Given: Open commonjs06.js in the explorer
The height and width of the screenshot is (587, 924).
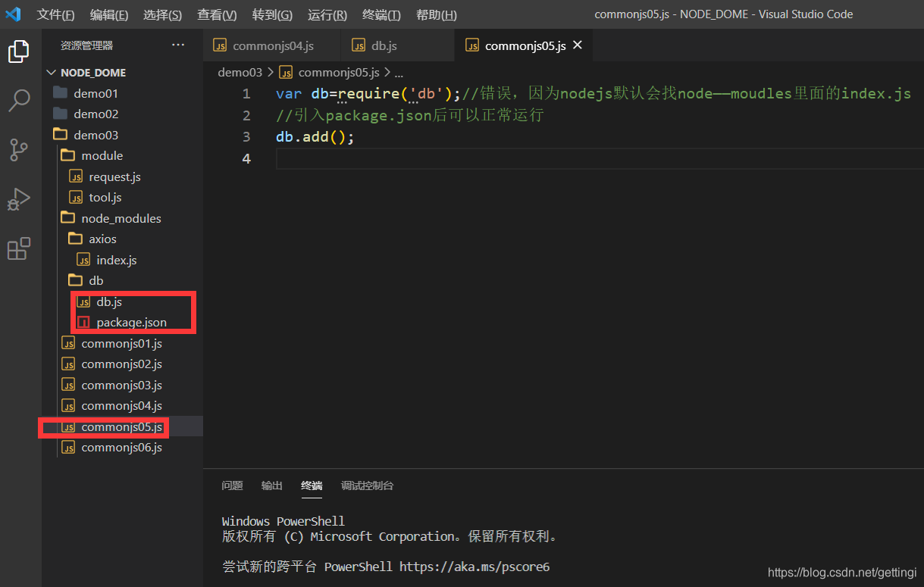Looking at the screenshot, I should click(x=122, y=448).
